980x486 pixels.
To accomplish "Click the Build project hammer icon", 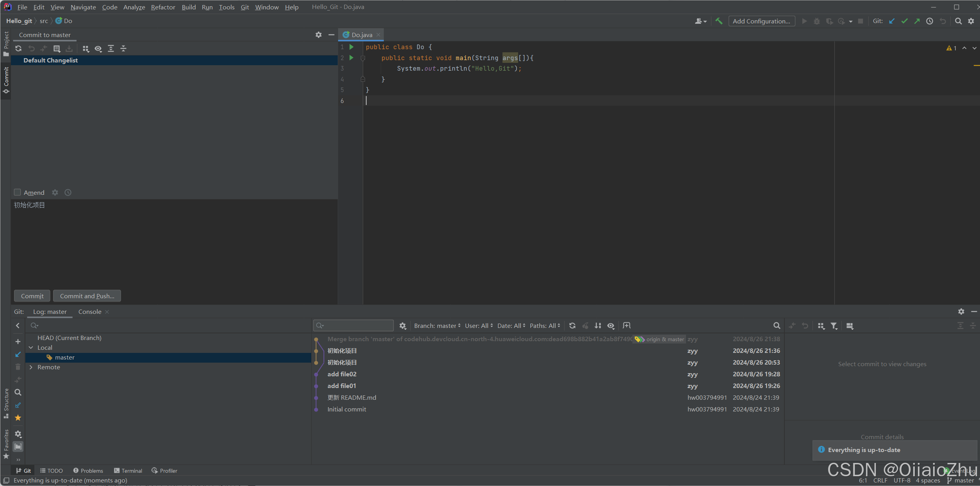I will click(x=719, y=21).
